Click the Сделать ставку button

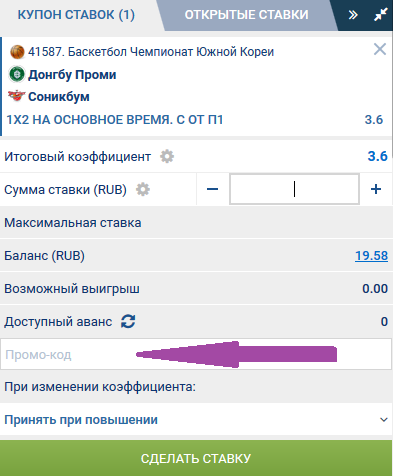click(196, 458)
